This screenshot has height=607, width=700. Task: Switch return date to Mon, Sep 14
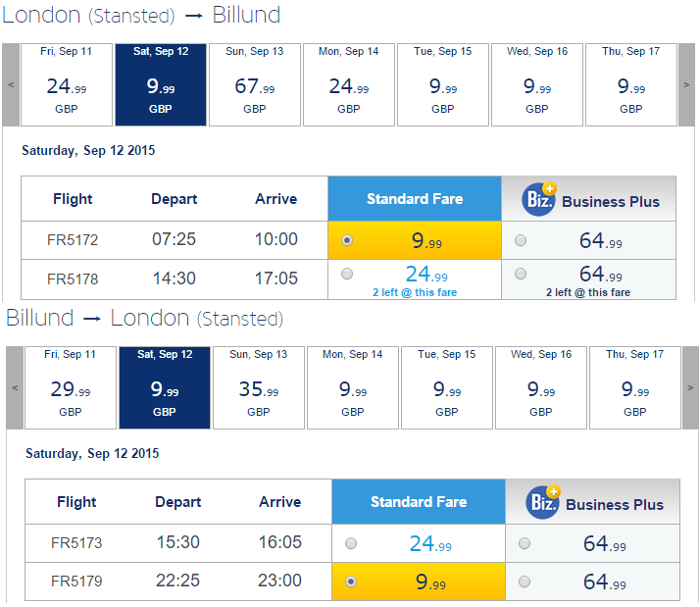point(353,387)
